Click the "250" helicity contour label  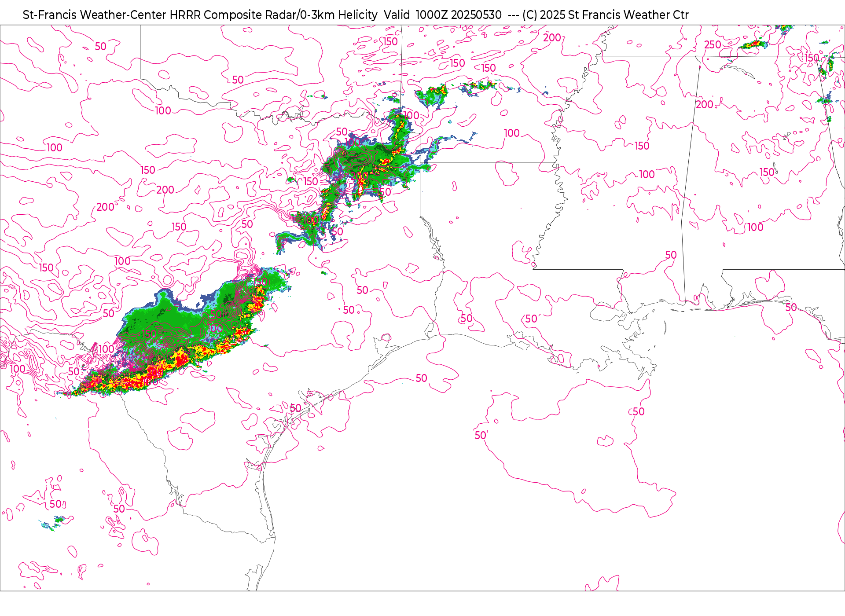[713, 45]
